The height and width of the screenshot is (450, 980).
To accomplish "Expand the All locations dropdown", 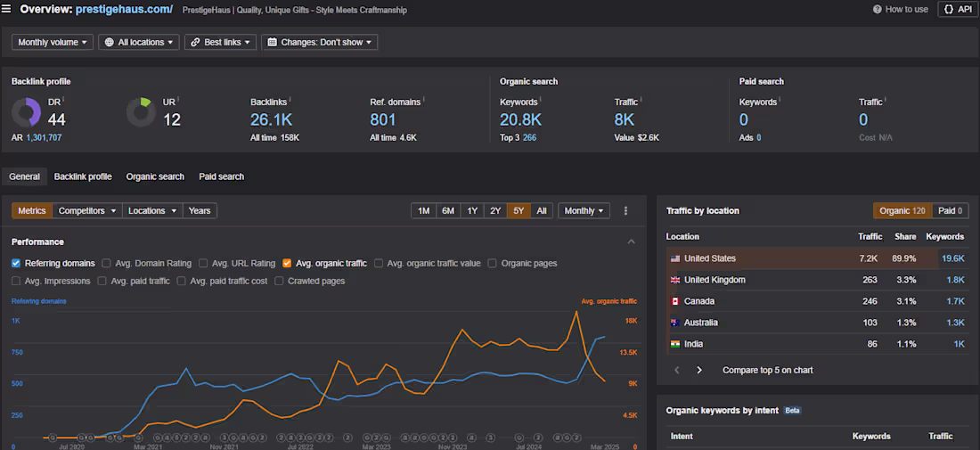I will click(x=139, y=42).
